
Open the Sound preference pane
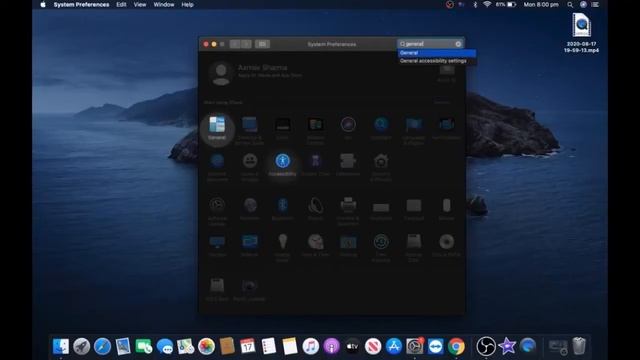316,205
